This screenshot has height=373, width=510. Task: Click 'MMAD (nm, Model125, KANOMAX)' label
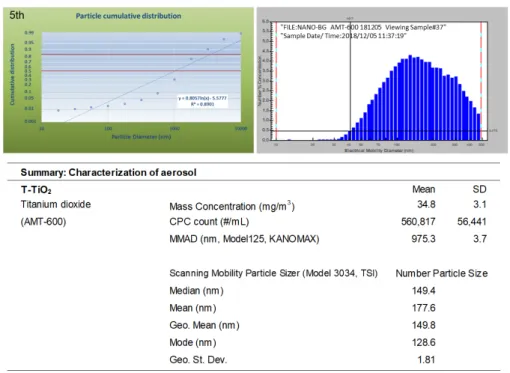point(244,239)
